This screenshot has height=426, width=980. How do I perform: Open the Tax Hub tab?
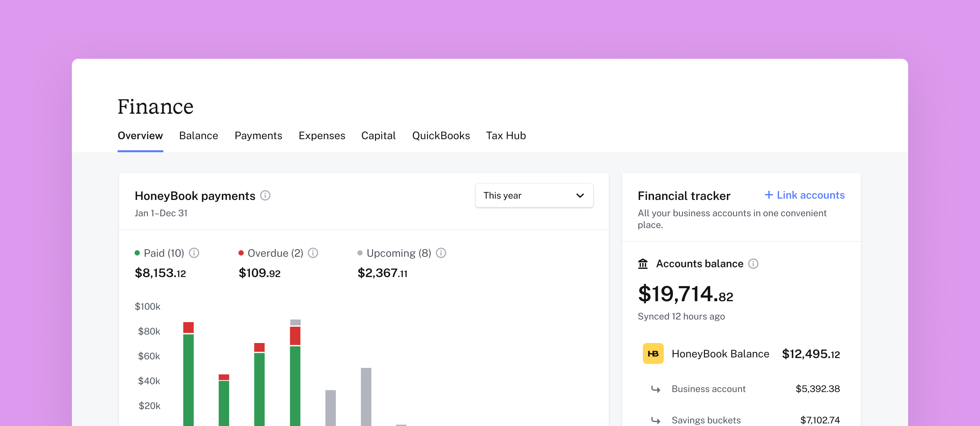coord(506,136)
